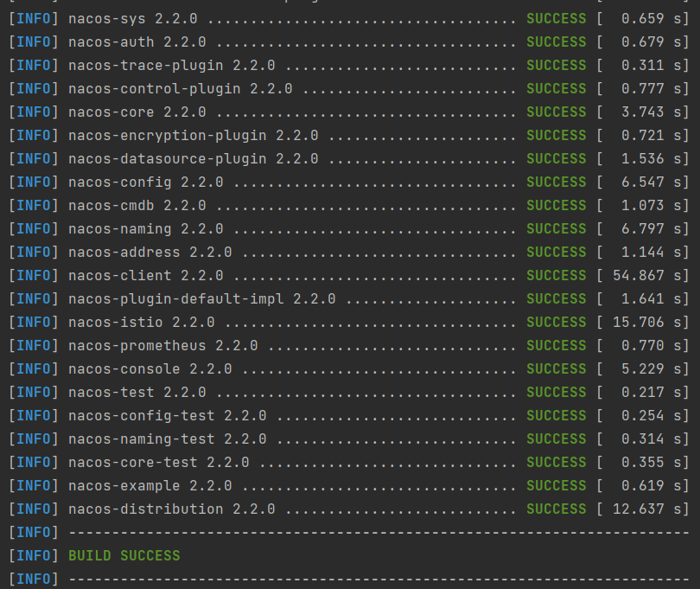
Task: Click the nacos-core-test 2.2.0 line
Action: [x=348, y=463]
